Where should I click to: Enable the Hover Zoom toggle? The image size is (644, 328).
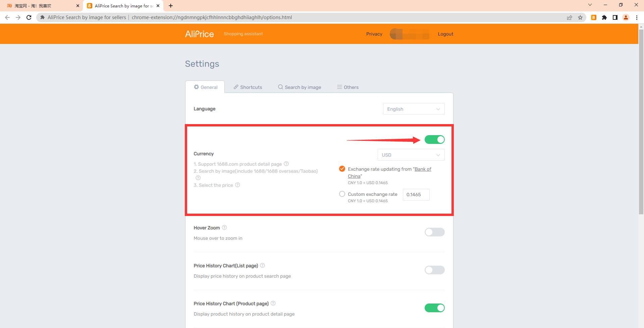pyautogui.click(x=434, y=232)
